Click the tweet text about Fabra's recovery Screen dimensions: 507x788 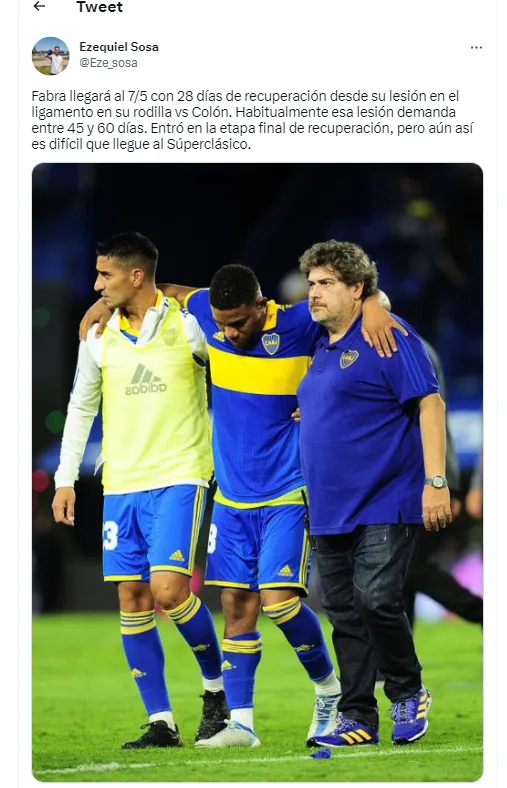pyautogui.click(x=252, y=120)
